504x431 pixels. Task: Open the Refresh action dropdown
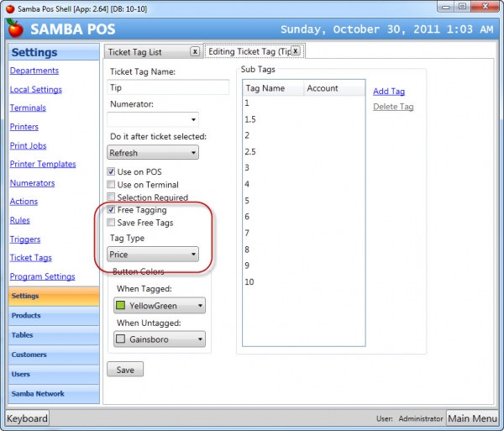click(153, 152)
